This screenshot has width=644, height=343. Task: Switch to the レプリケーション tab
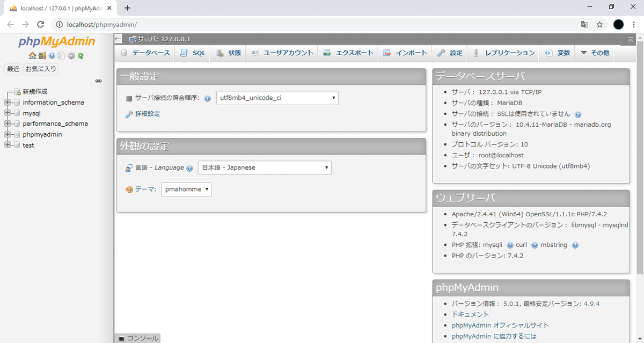pos(504,53)
